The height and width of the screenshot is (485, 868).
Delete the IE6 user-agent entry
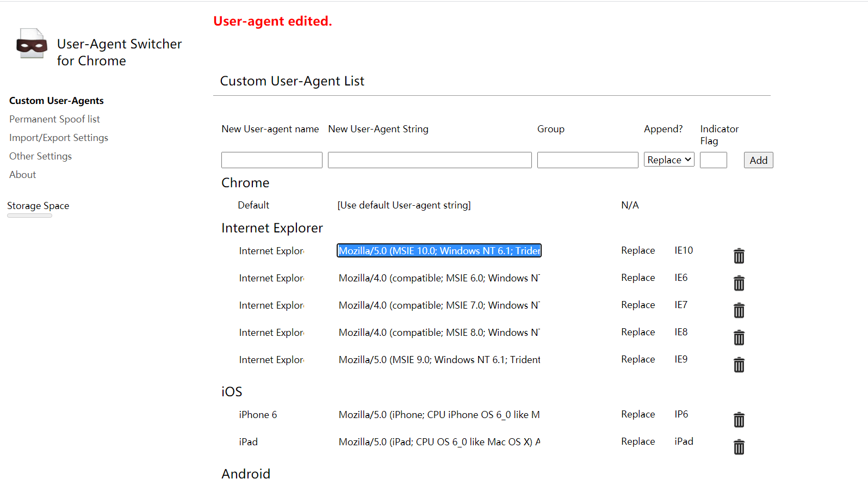739,283
